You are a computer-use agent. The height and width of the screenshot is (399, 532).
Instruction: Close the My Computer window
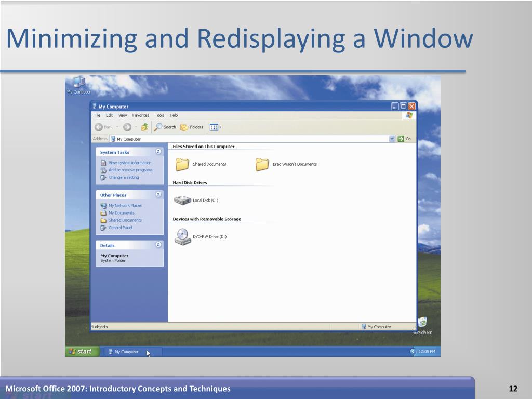point(411,106)
